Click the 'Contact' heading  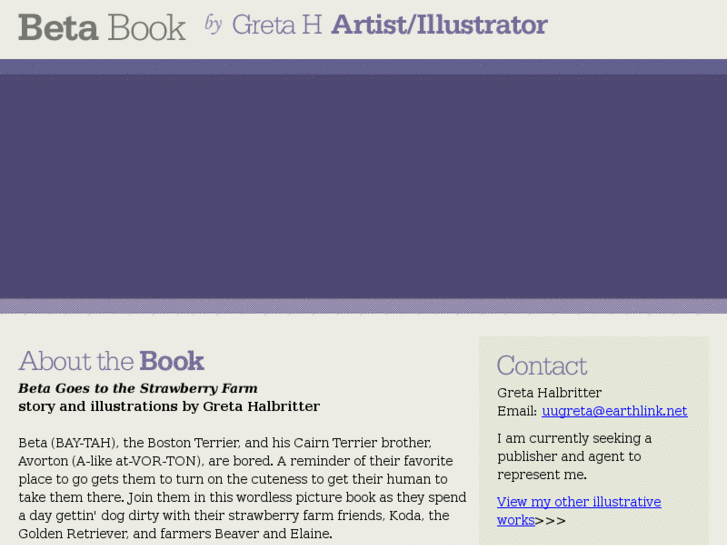point(541,366)
